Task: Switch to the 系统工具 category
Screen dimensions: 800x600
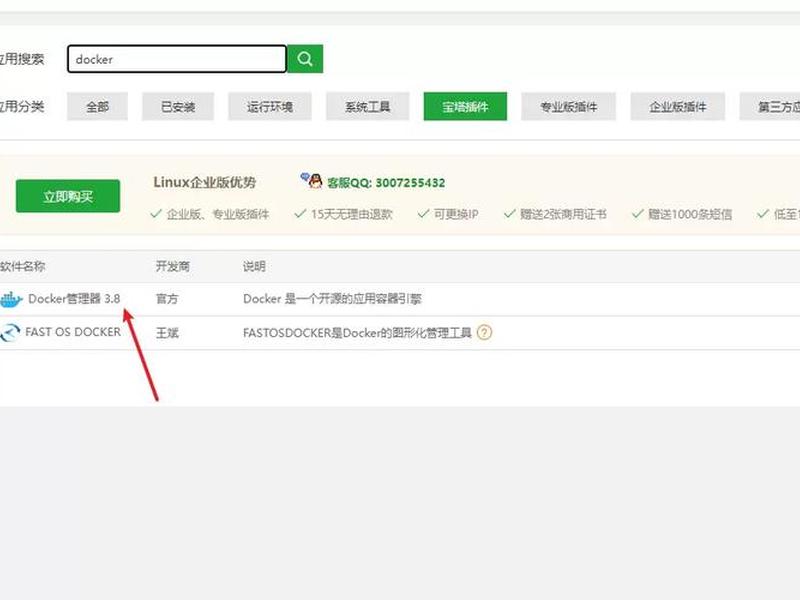Action: pyautogui.click(x=367, y=107)
